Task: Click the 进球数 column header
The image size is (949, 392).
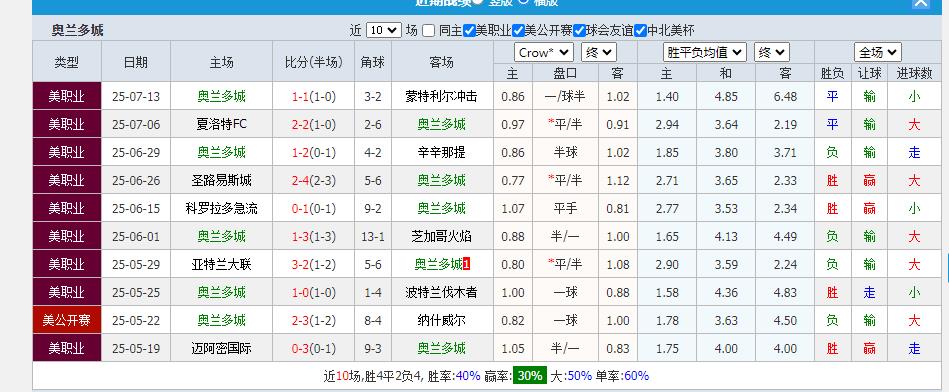Action: point(914,73)
